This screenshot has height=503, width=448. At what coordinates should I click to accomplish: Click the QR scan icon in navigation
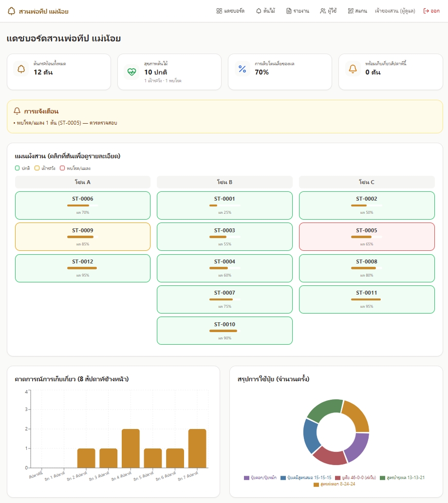[x=351, y=11]
